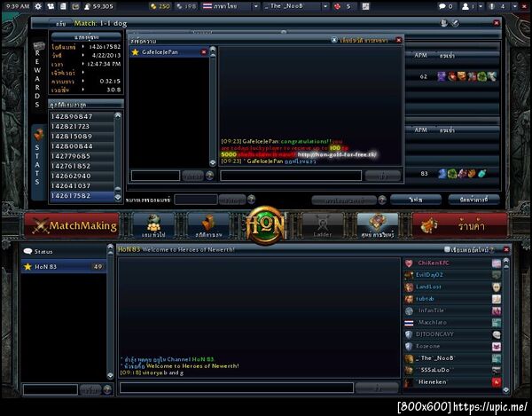Click the red dice icon in top bar
This screenshot has height=416, width=532.
tap(337, 6)
